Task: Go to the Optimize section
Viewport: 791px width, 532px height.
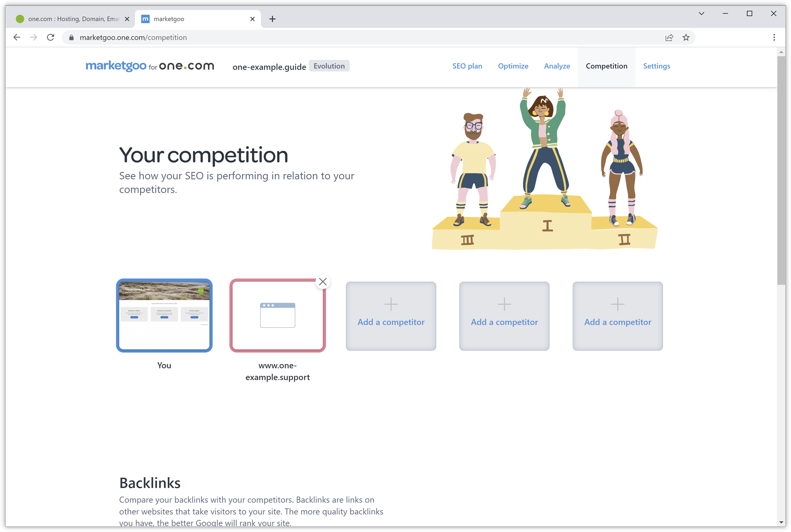Action: (513, 66)
